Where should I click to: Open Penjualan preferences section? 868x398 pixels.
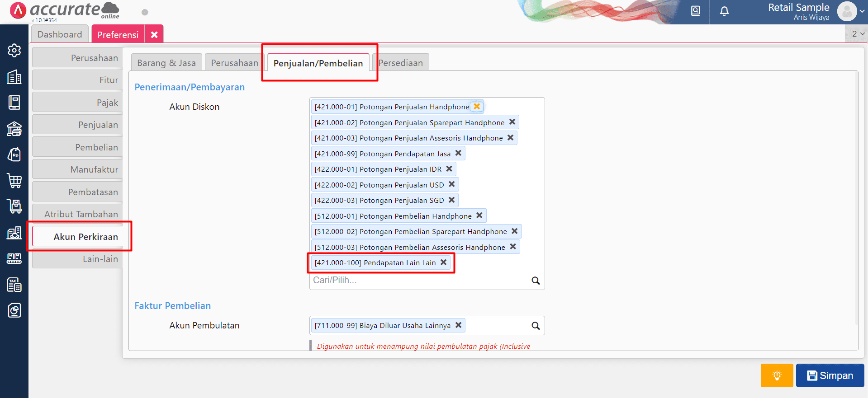tap(77, 125)
